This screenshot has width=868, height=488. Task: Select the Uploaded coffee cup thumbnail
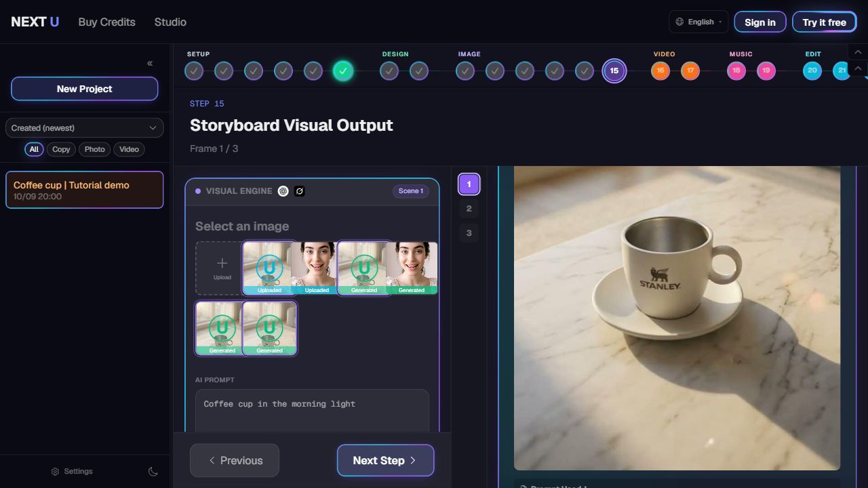tap(269, 268)
